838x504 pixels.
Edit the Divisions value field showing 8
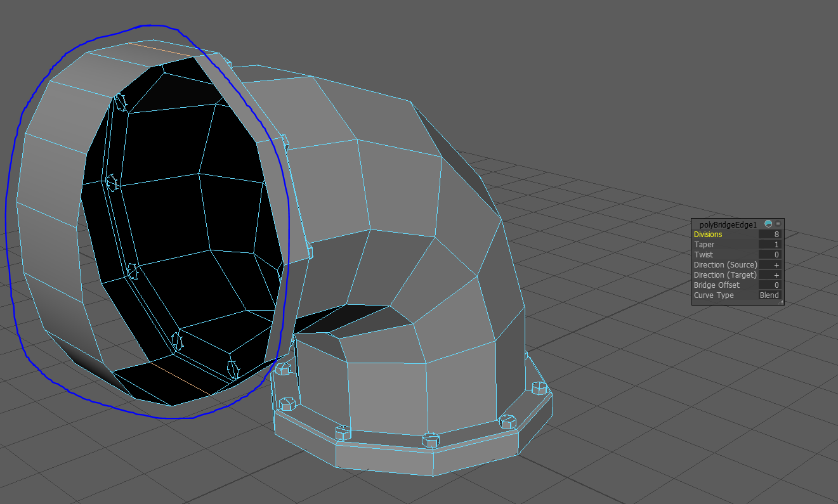770,235
